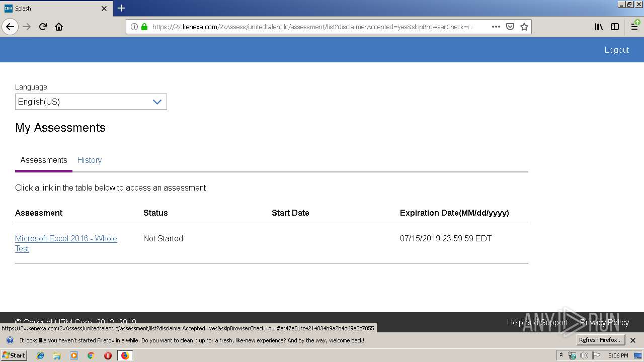
Task: Click the Expiration Date column header
Action: (x=454, y=213)
